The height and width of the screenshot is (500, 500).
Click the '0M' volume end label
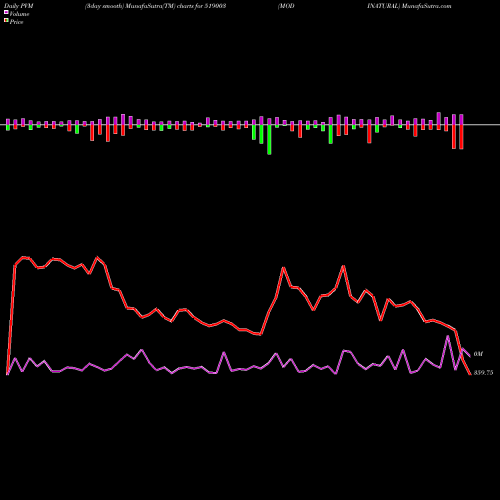click(478, 354)
